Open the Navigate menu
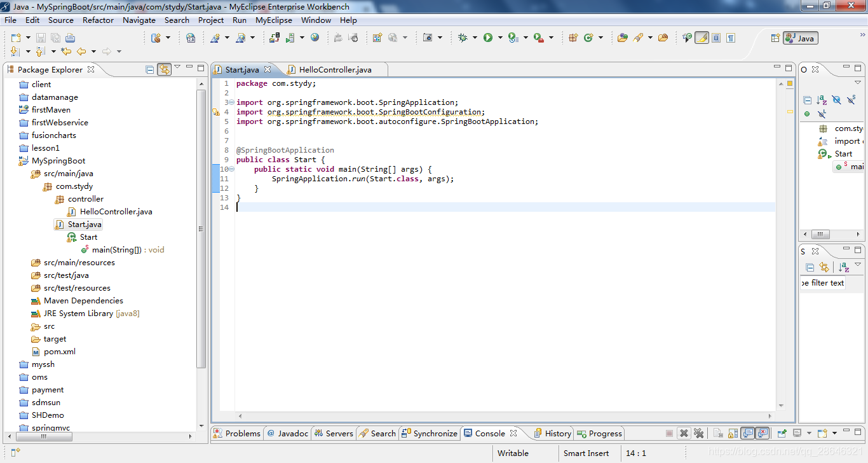 click(x=139, y=20)
